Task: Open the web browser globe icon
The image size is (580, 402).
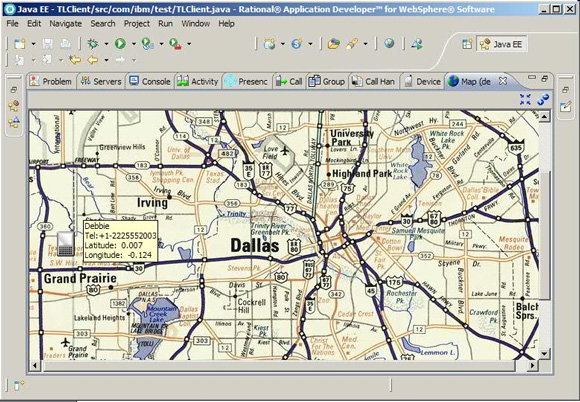Action: pyautogui.click(x=389, y=44)
